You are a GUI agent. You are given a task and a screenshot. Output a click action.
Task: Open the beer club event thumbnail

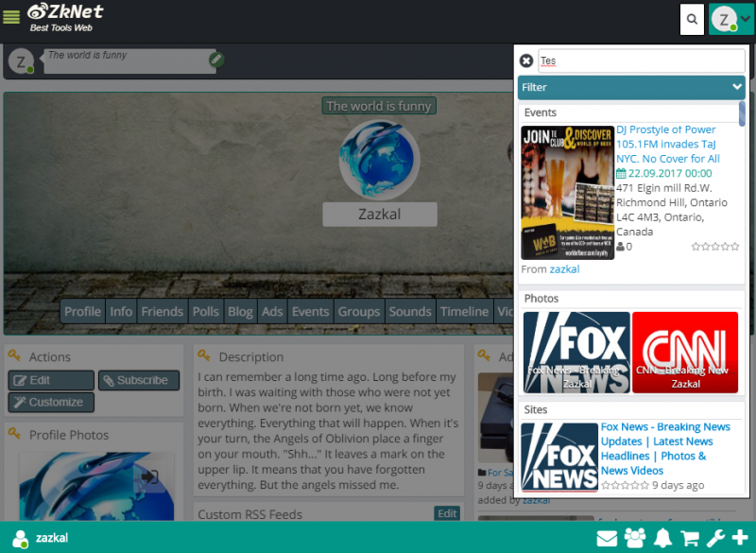[x=568, y=193]
